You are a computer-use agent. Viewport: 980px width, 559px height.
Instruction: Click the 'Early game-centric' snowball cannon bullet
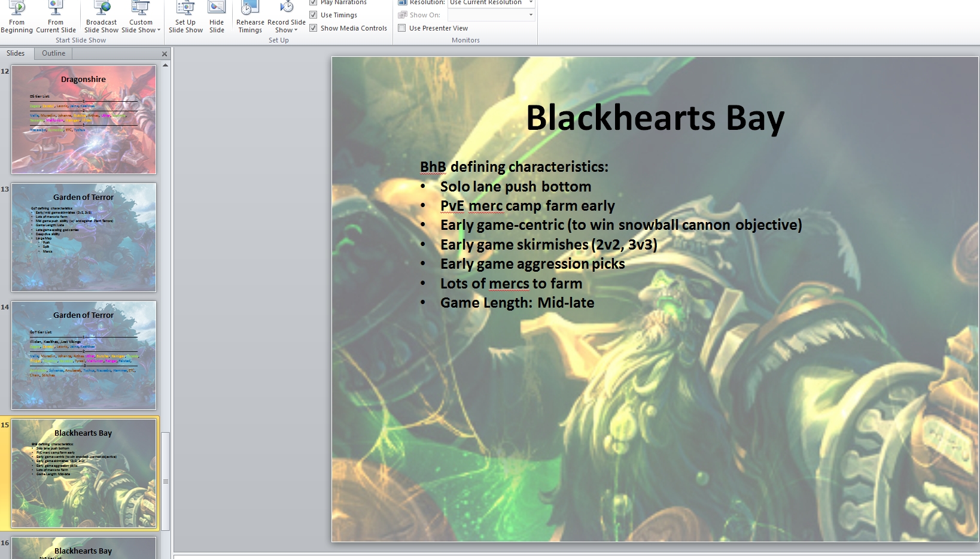tap(621, 225)
